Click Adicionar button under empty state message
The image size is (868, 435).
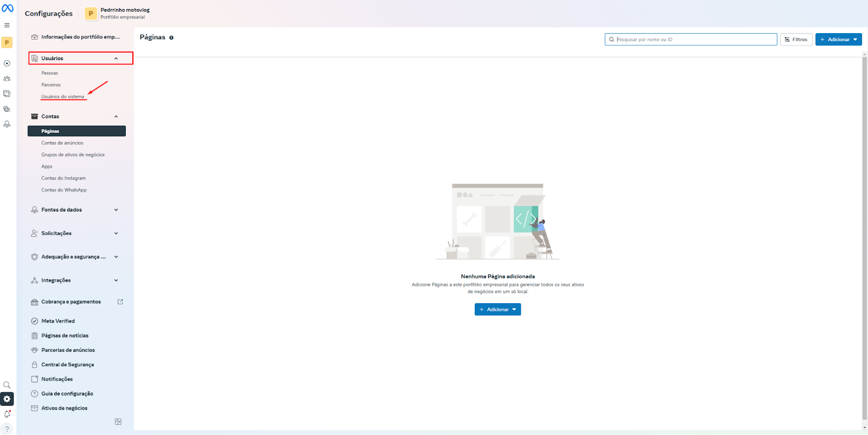497,309
